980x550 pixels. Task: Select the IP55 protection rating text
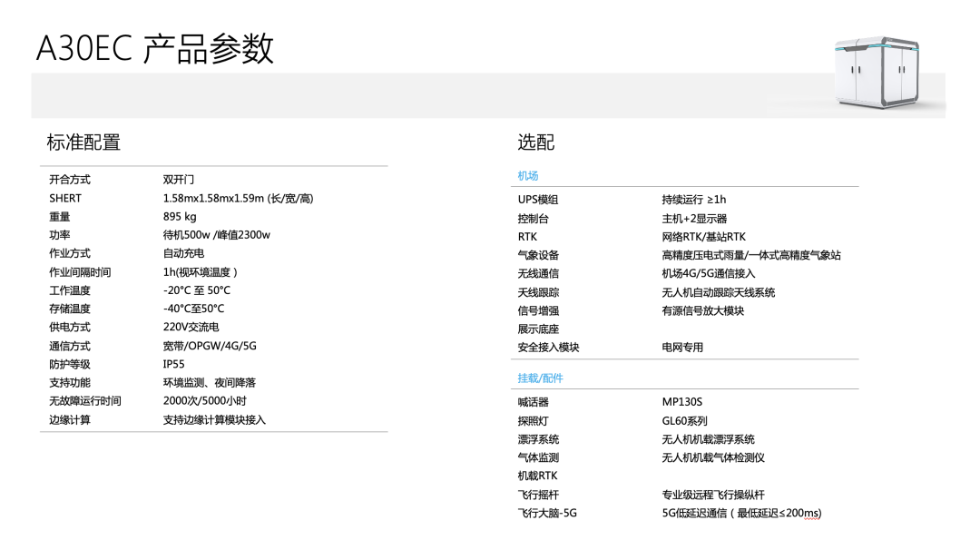pyautogui.click(x=173, y=364)
